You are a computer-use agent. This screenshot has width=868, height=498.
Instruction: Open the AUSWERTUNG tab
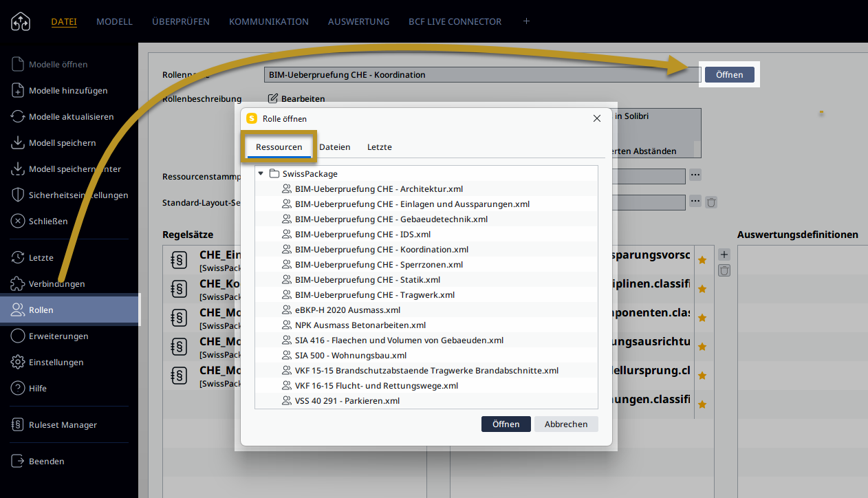[358, 21]
